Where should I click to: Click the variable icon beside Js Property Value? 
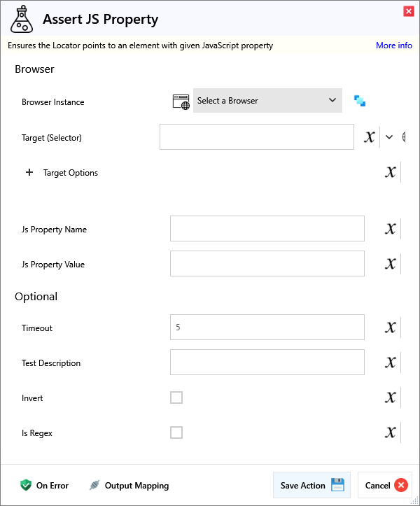coord(391,264)
